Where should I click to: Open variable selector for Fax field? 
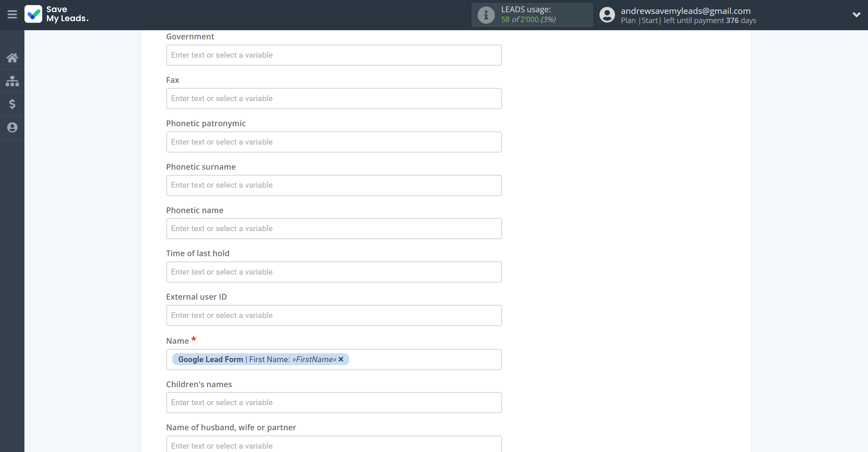pyautogui.click(x=334, y=98)
